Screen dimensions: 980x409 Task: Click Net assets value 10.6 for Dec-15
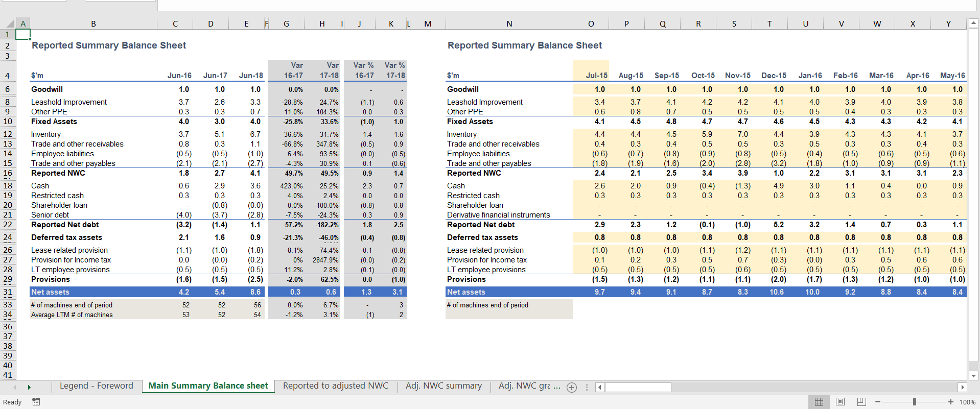pyautogui.click(x=777, y=292)
